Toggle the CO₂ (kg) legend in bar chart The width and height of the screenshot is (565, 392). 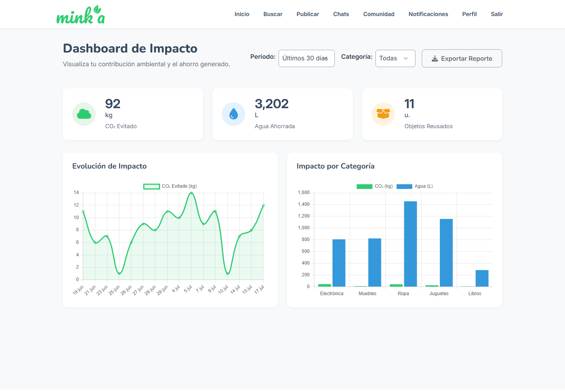375,186
